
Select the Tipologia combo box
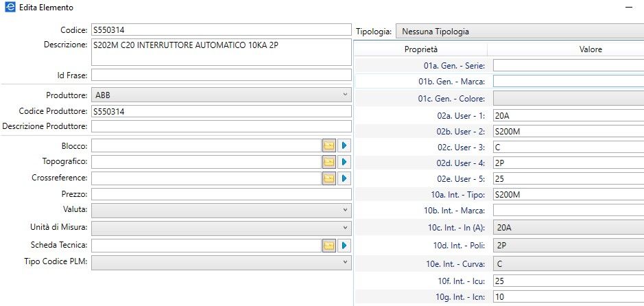(520, 31)
